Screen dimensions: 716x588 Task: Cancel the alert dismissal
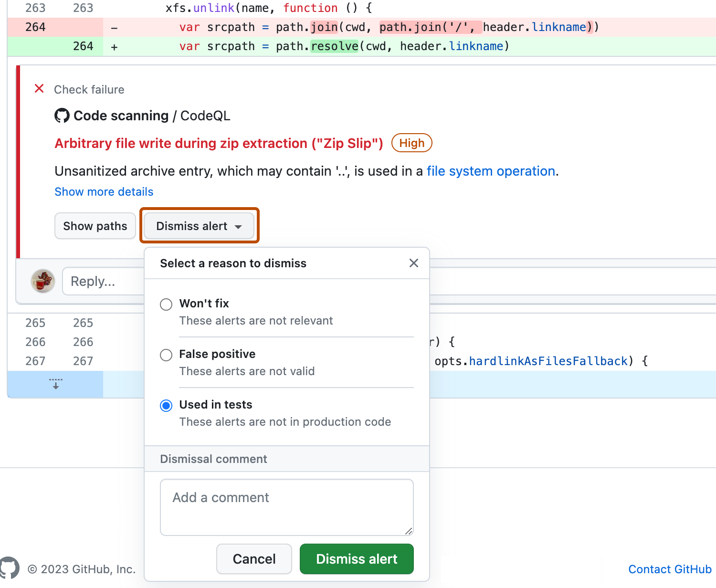(x=254, y=558)
